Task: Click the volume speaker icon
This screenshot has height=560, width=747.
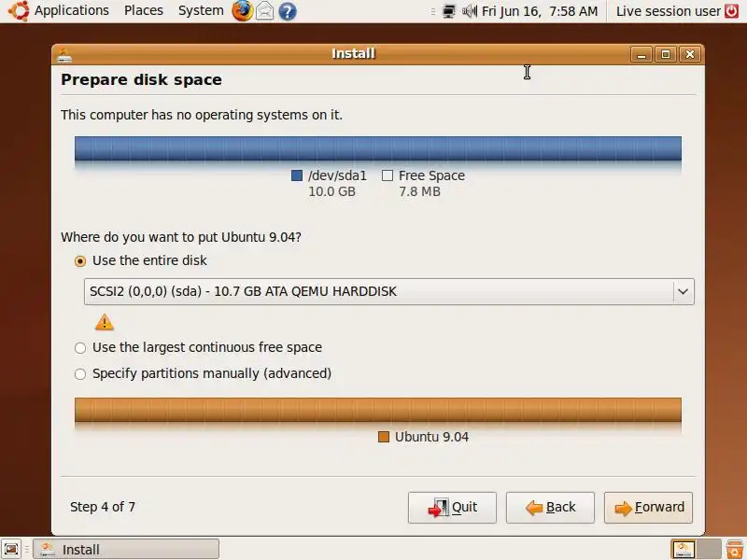Action: click(470, 11)
